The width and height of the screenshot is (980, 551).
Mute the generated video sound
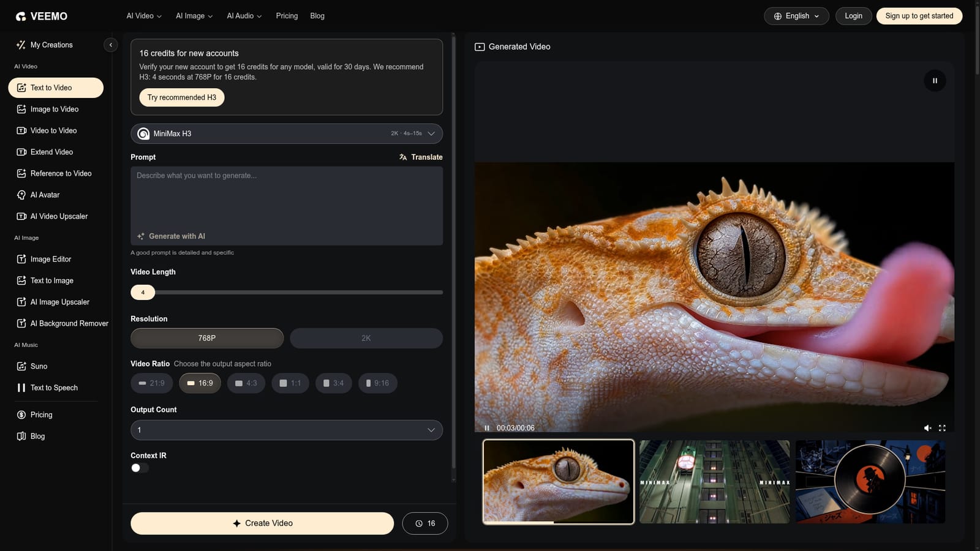(x=927, y=428)
